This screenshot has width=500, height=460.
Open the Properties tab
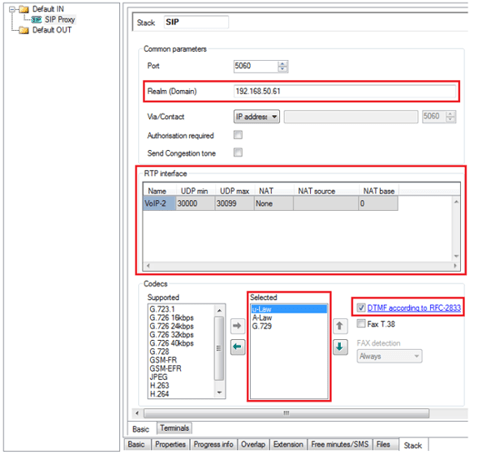[170, 444]
